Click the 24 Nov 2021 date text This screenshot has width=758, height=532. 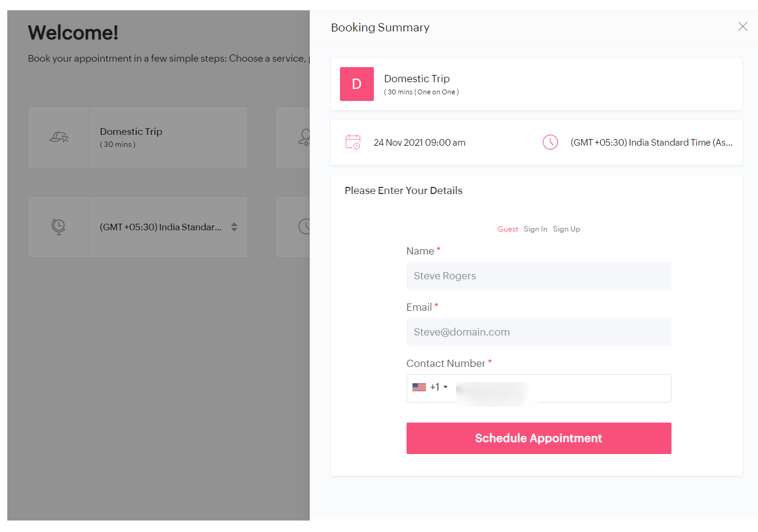(x=419, y=143)
